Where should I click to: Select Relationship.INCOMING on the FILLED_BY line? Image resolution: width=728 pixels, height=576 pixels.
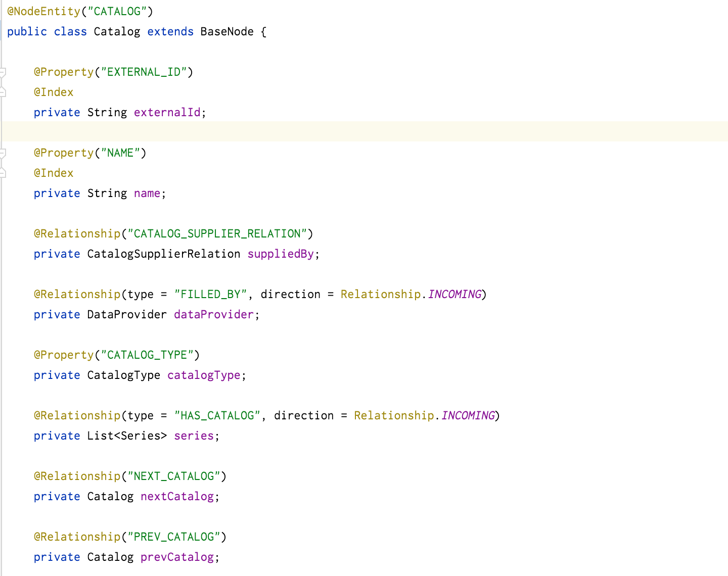(411, 294)
